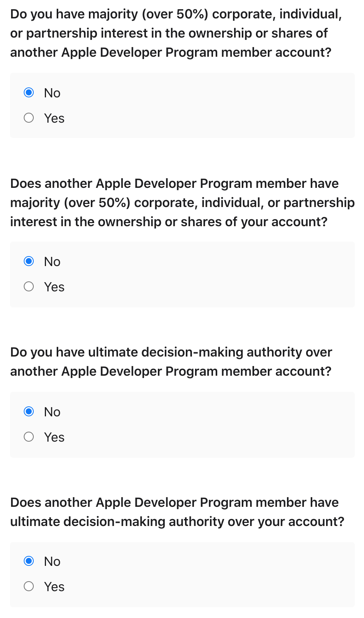Click the question about majority ownership of your account
Screen dimensions: 364x618
click(182, 202)
